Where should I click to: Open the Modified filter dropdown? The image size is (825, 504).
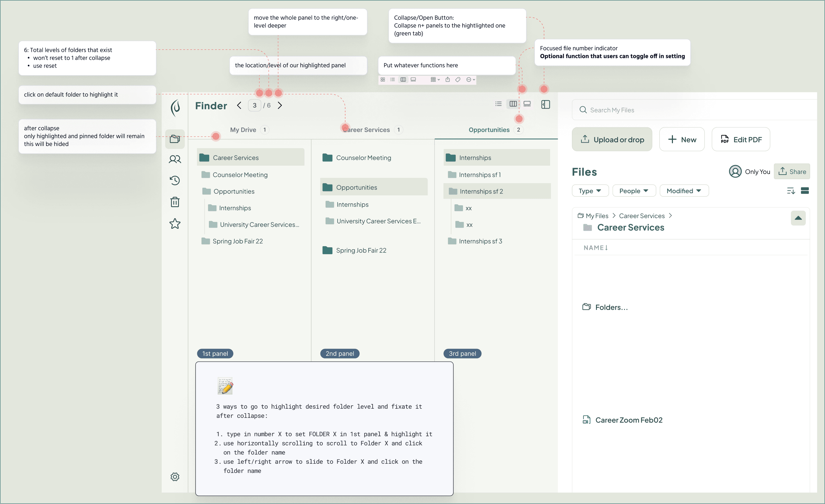click(x=684, y=191)
